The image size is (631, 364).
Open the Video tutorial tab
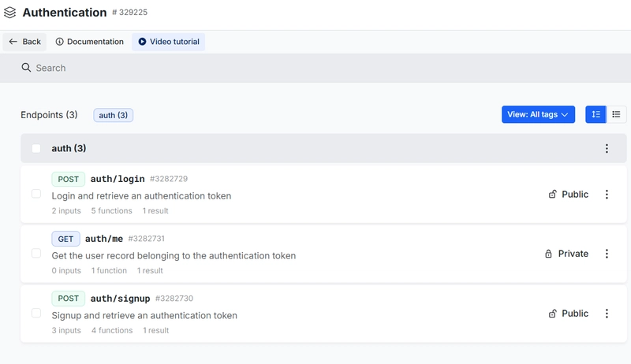coord(168,42)
